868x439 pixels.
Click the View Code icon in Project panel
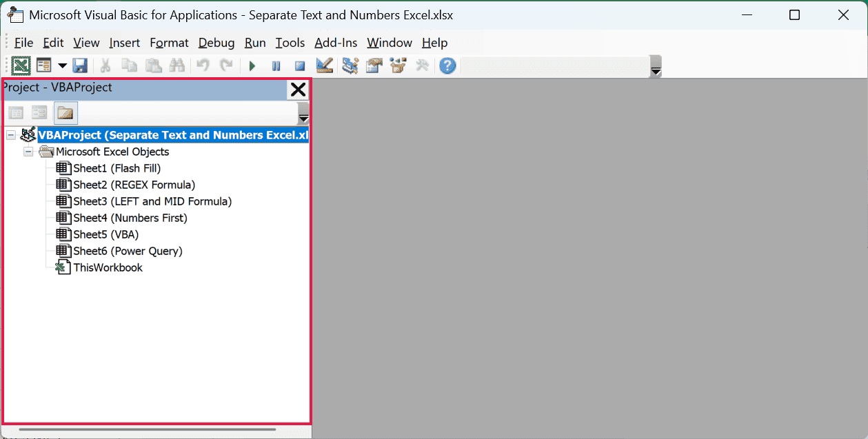coord(16,112)
